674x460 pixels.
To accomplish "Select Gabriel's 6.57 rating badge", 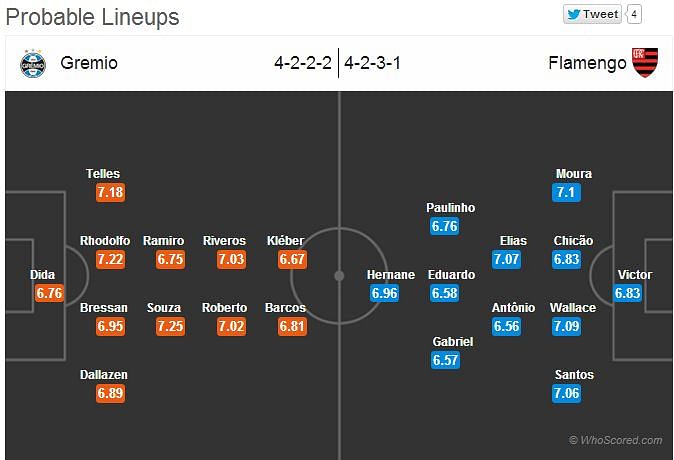I will 445,360.
